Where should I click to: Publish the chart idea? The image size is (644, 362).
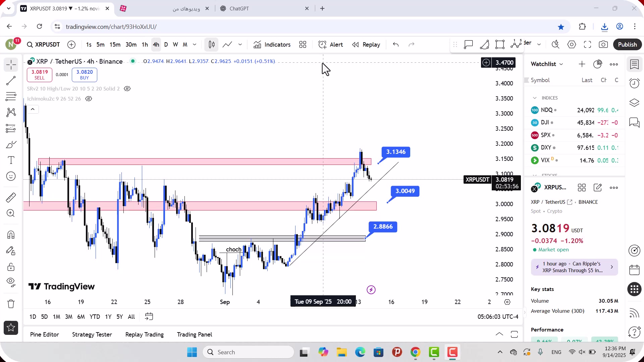coord(627,45)
